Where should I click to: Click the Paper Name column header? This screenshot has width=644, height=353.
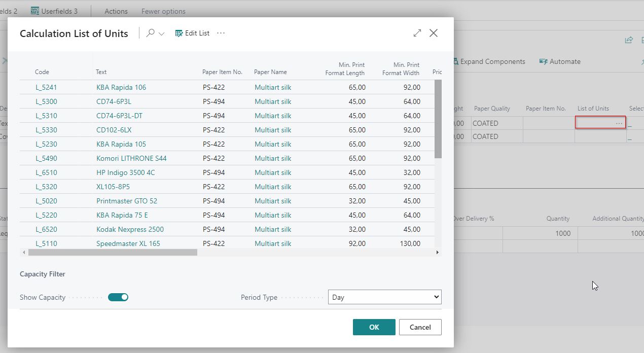point(270,72)
